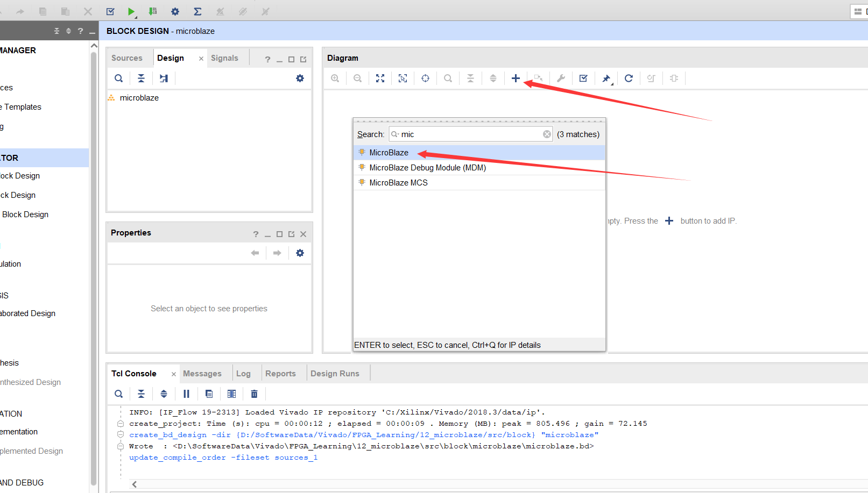
Task: Click the Regenerate Layout refresh icon
Action: pos(629,78)
